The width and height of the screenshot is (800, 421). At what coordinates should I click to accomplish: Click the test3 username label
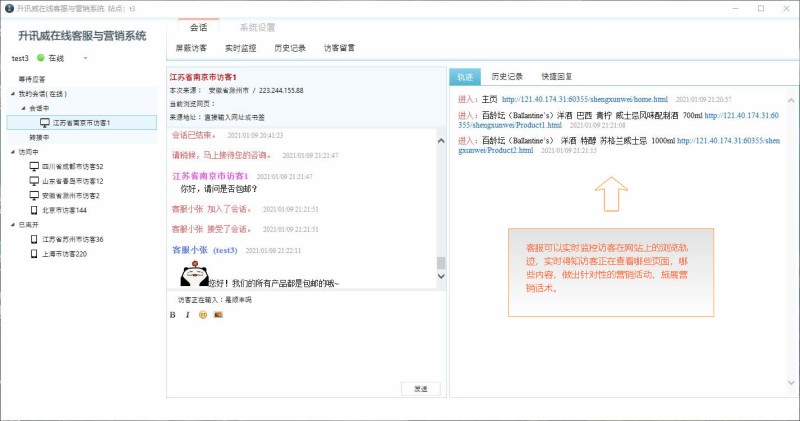coord(20,58)
